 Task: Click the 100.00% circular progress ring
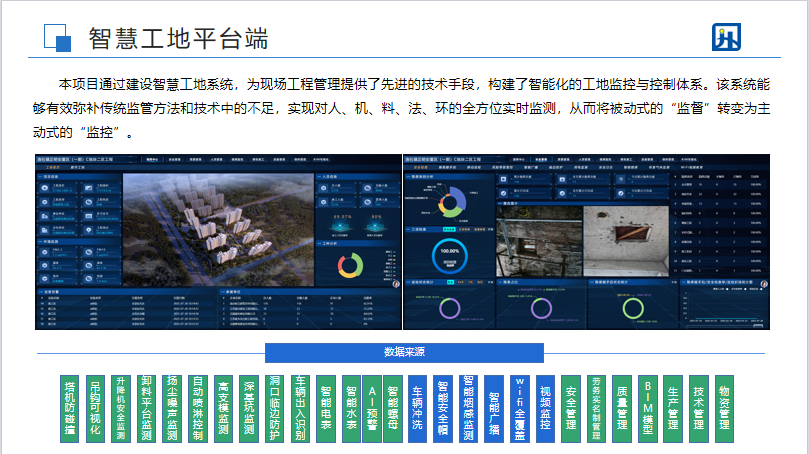(x=448, y=255)
